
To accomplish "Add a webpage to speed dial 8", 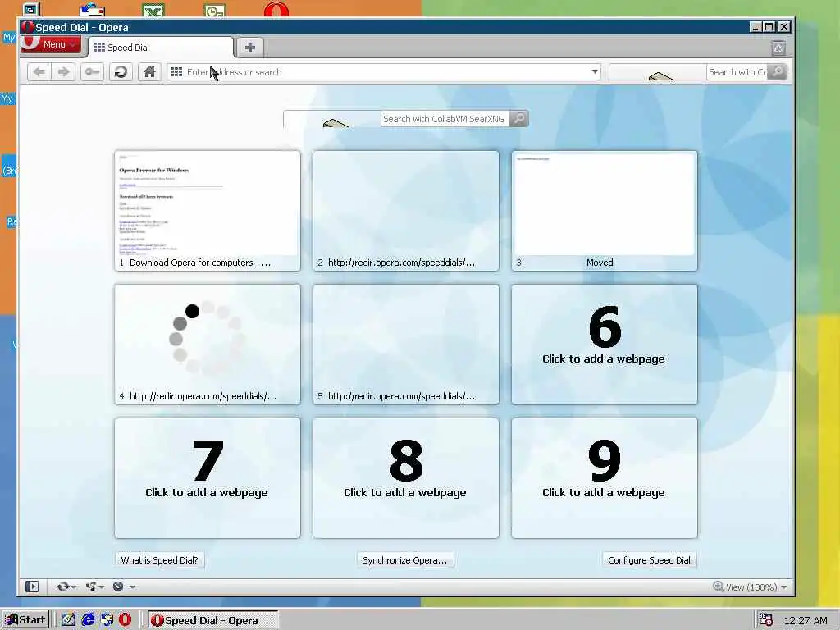I will point(405,478).
